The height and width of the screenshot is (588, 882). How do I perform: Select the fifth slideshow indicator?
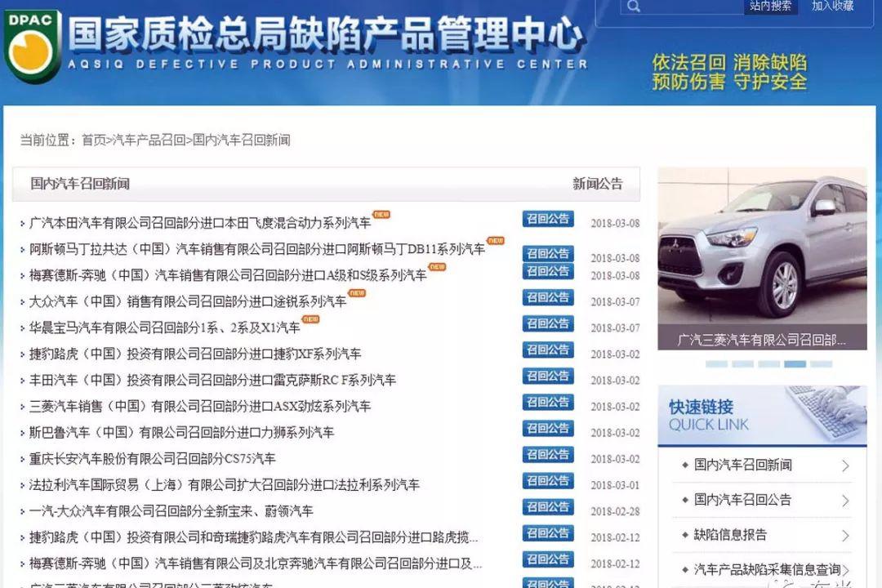[x=822, y=364]
